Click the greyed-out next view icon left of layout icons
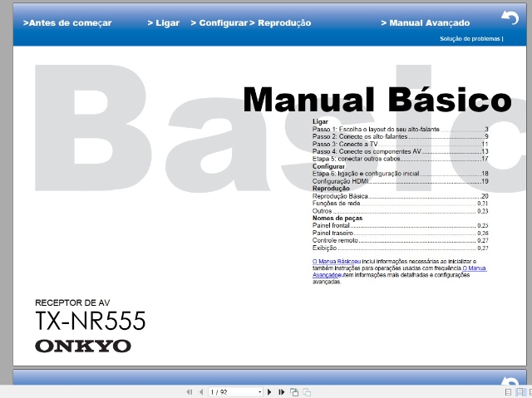This screenshot has height=398, width=532. coord(307,392)
